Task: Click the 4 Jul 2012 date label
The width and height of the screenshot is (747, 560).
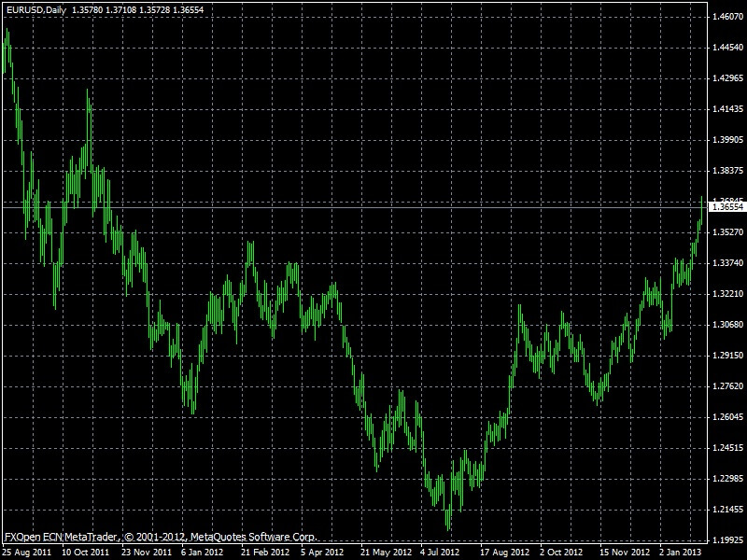Action: 442,553
